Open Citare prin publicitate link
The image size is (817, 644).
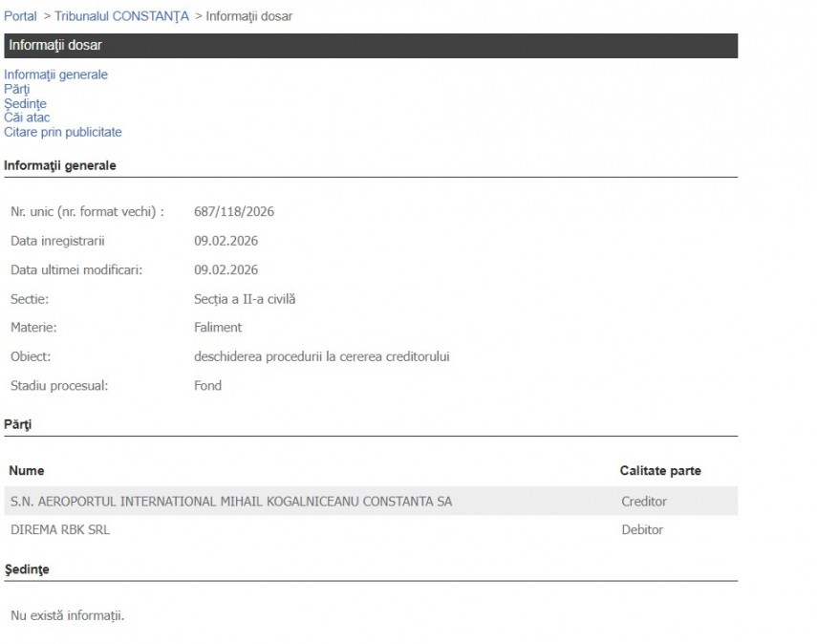point(63,132)
